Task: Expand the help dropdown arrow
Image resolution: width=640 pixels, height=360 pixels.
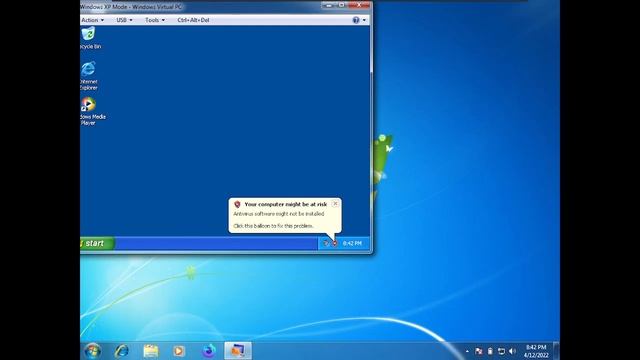Action: 364,20
